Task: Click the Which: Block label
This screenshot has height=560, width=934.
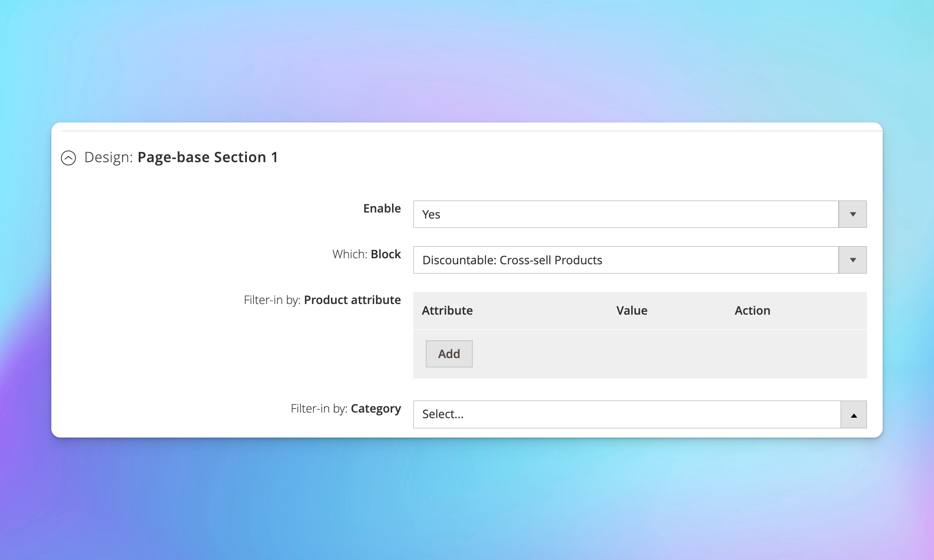Action: click(367, 254)
